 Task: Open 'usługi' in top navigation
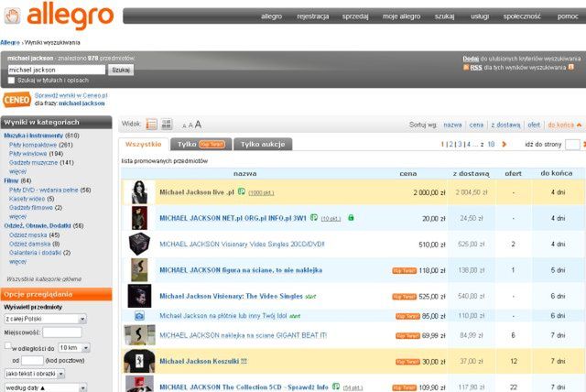[480, 16]
